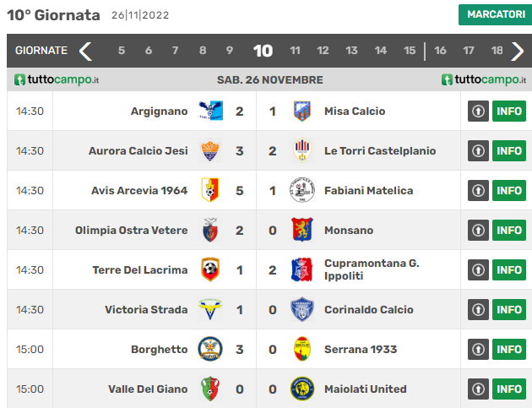Open INFO for Borghetto vs Serrana 1933
The image size is (532, 408).
[509, 349]
